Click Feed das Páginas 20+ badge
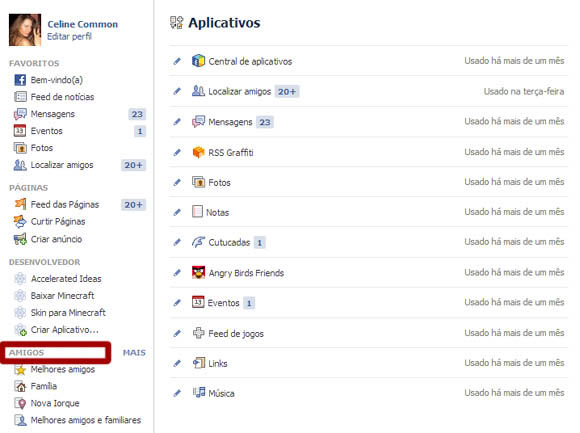The height and width of the screenshot is (433, 580). (x=134, y=205)
